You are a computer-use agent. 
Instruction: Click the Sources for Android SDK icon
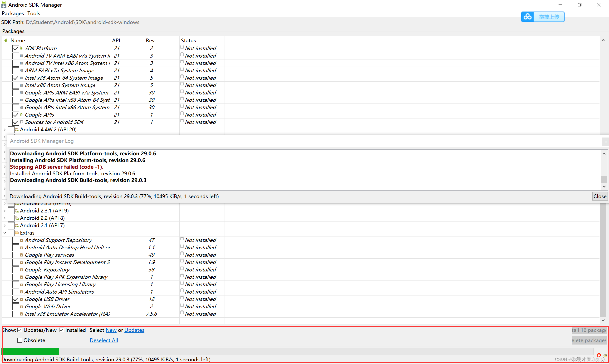click(x=22, y=122)
